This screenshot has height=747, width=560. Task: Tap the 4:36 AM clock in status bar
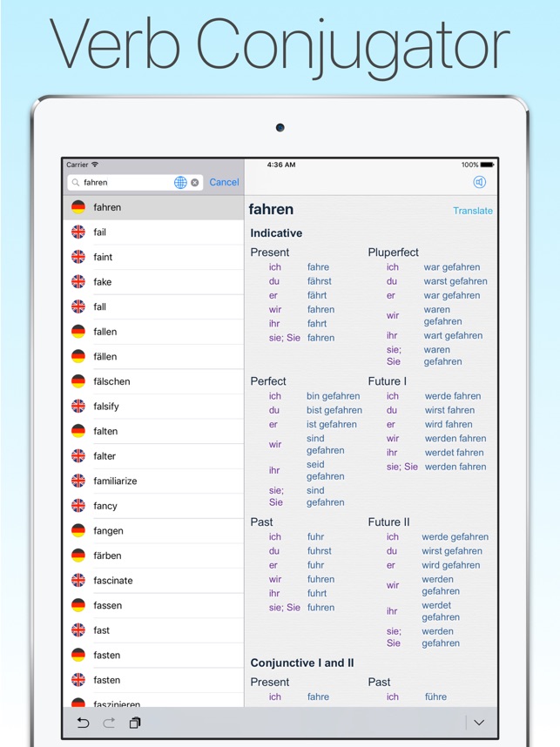click(281, 165)
